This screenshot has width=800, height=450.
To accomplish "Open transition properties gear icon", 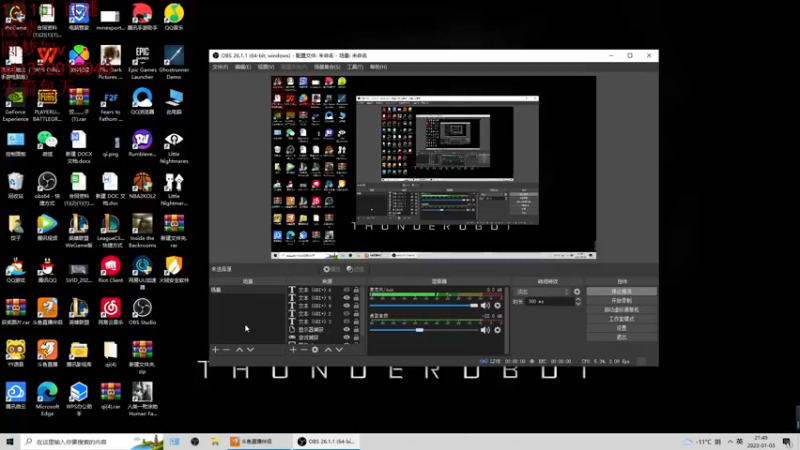I will click(x=577, y=292).
